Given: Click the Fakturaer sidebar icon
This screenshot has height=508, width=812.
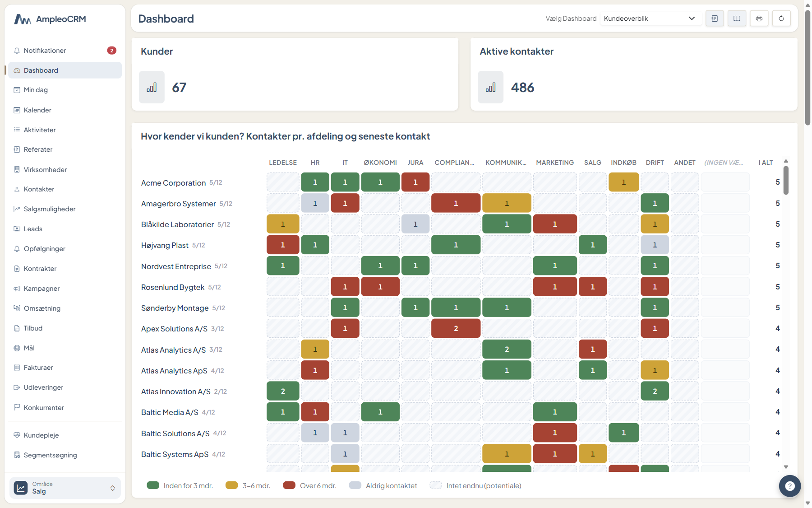Looking at the screenshot, I should coord(17,368).
